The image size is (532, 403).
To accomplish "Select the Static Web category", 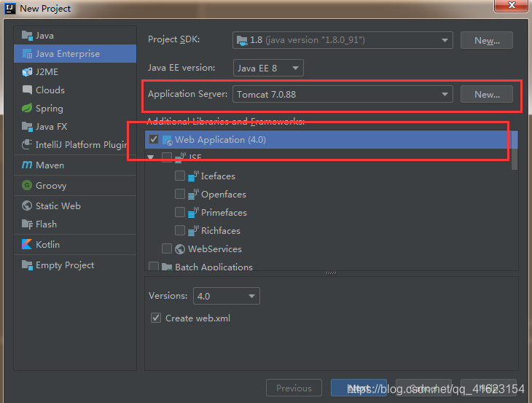I will click(75, 206).
